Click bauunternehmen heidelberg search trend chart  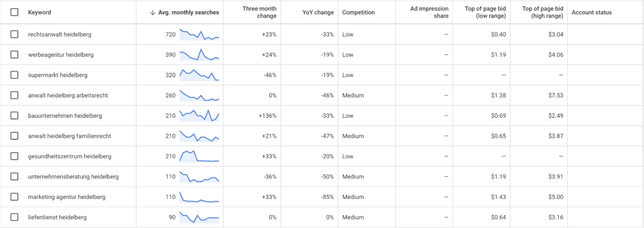click(x=199, y=116)
